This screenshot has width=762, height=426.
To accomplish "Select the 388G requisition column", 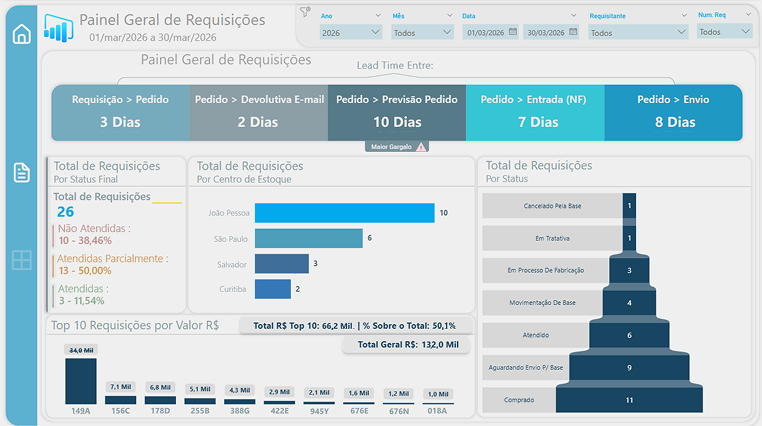I will [240, 402].
